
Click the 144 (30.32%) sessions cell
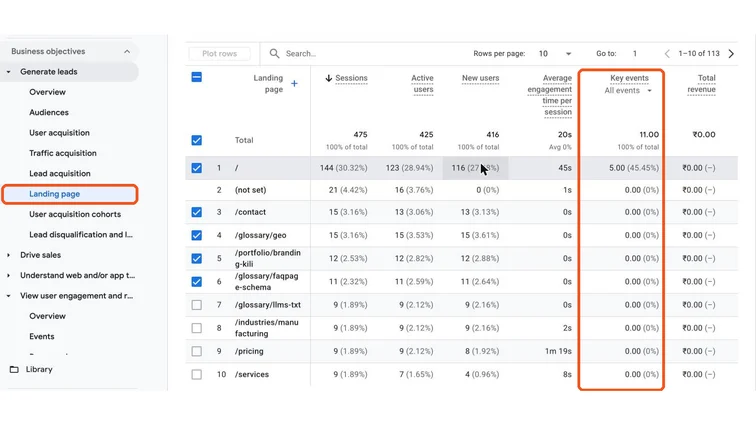343,168
